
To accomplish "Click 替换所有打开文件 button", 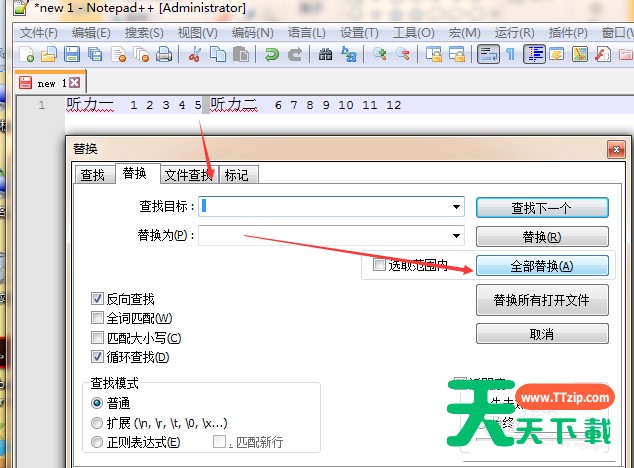I will coord(542,300).
